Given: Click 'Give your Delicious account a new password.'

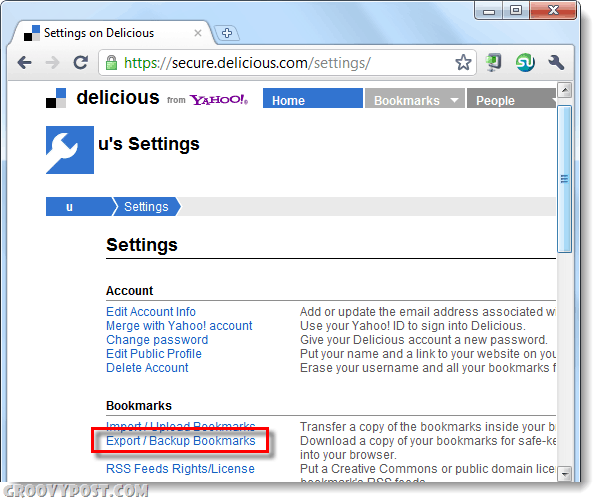Looking at the screenshot, I should (x=424, y=340).
